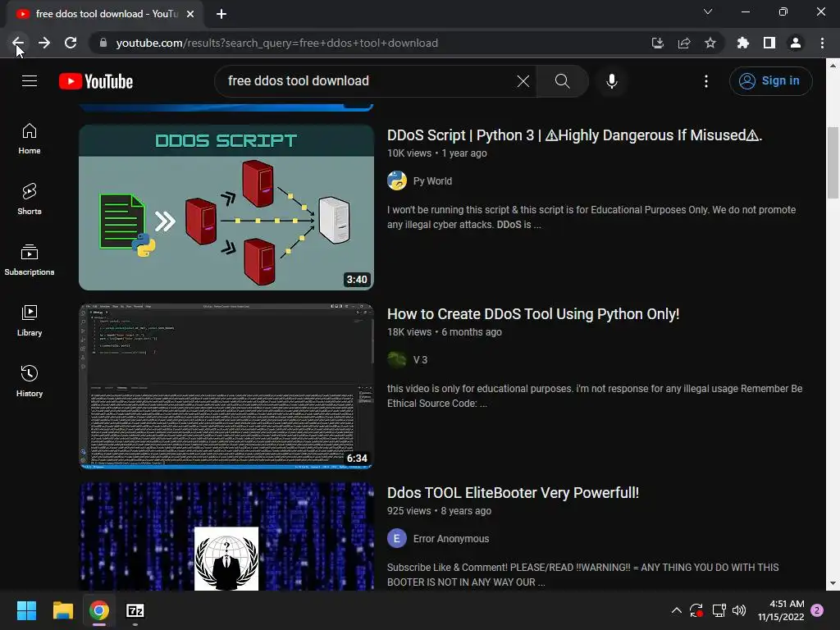The height and width of the screenshot is (630, 840).
Task: Open network icon in system tray
Action: 719,610
